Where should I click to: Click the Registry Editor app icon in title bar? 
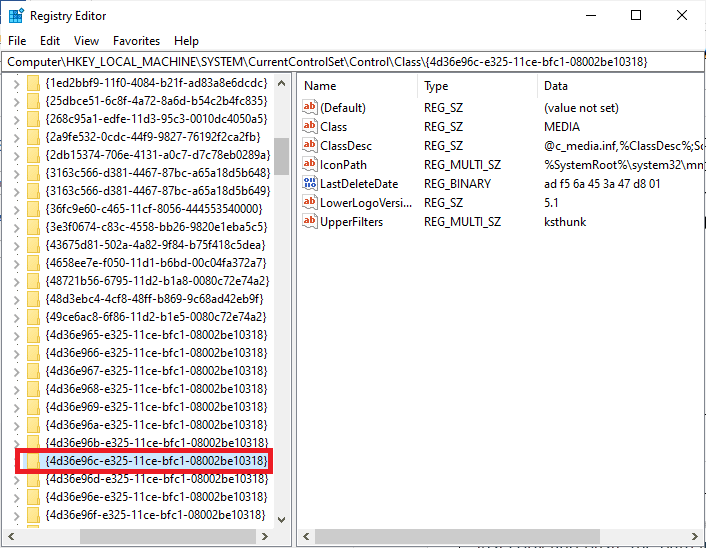[x=16, y=15]
